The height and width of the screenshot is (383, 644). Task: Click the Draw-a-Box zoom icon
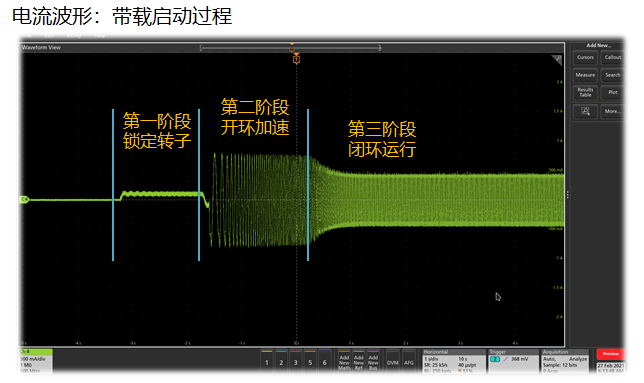[x=585, y=111]
